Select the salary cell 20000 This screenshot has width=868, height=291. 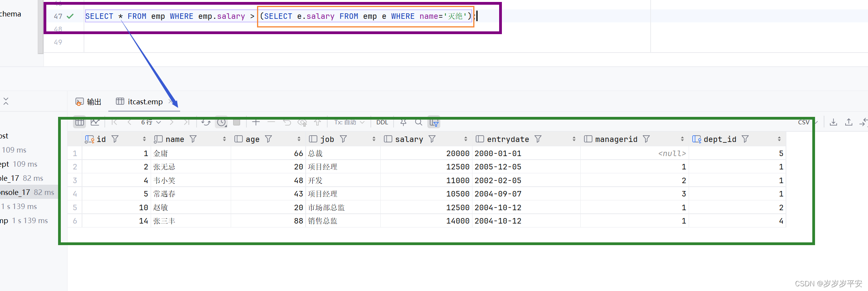(426, 153)
